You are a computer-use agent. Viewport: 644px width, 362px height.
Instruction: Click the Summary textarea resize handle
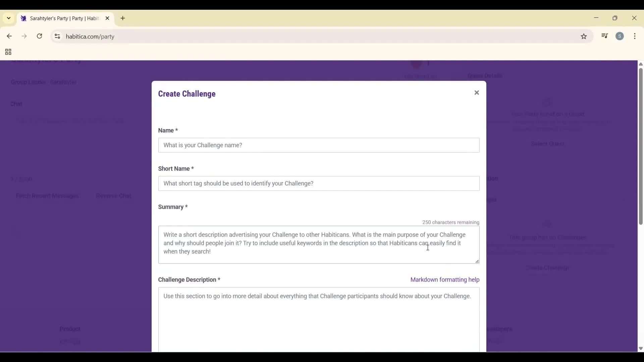(x=477, y=261)
